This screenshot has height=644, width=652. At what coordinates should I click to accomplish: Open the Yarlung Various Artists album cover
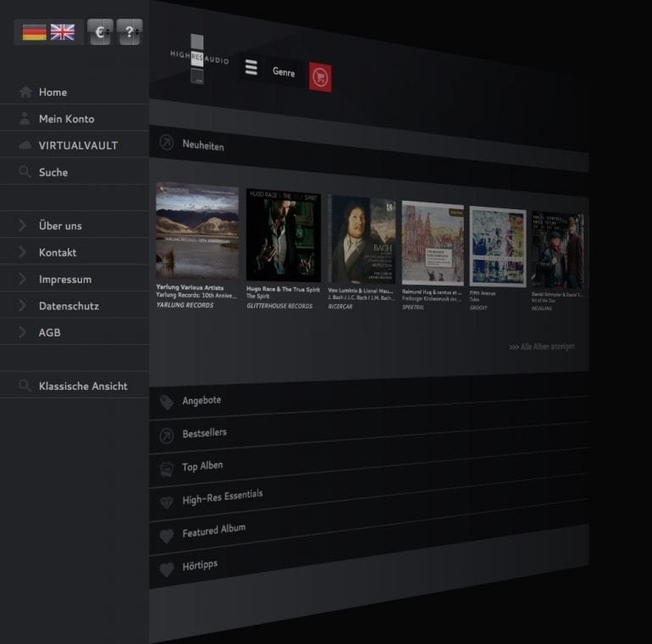pyautogui.click(x=197, y=232)
